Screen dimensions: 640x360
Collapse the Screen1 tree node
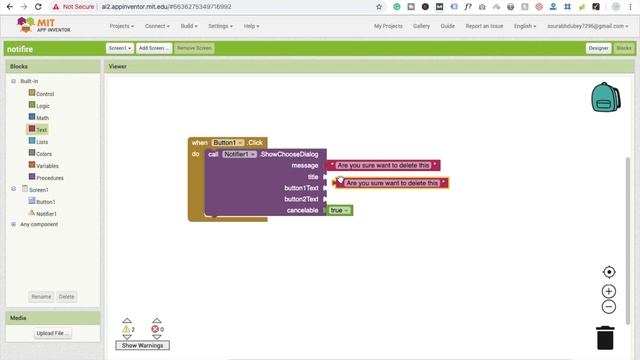pos(13,189)
